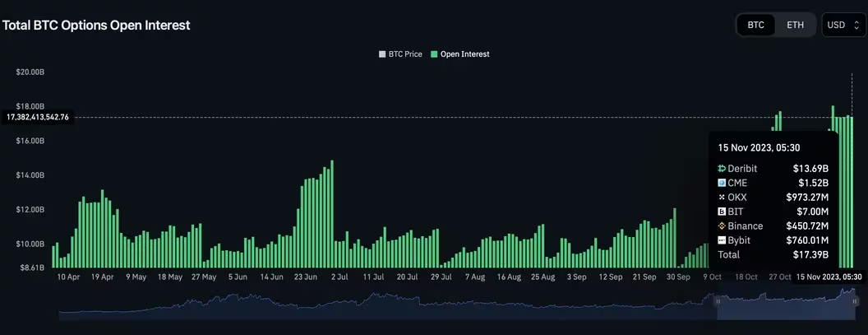Click the CME icon in the tooltip
This screenshot has width=868, height=335.
coord(722,183)
